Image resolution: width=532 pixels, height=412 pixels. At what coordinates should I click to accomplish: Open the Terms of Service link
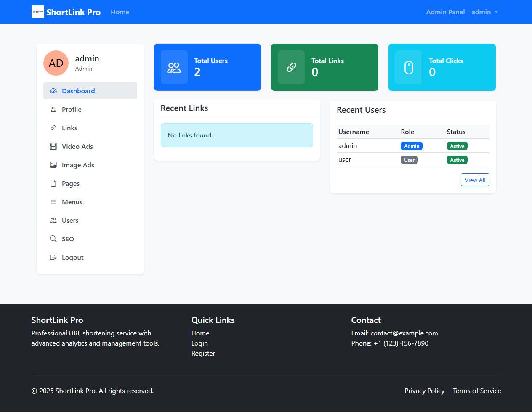(x=477, y=391)
